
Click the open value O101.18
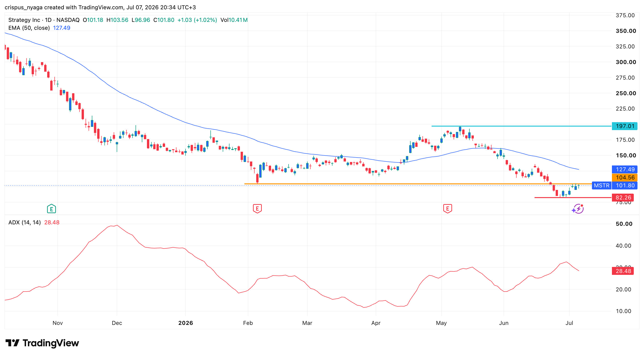93,20
